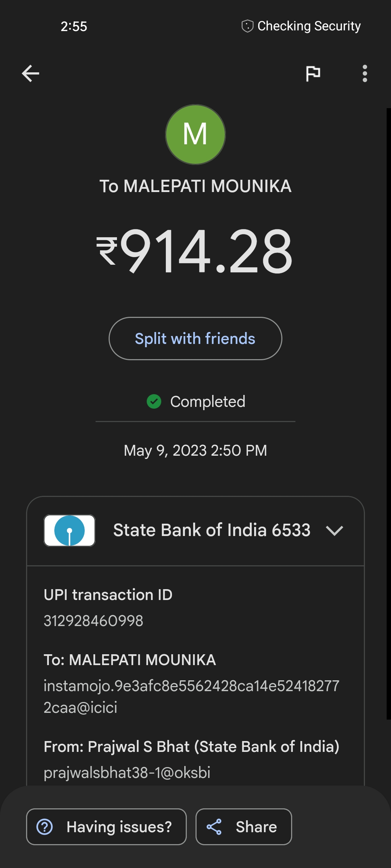The width and height of the screenshot is (391, 868).
Task: Expand the State Bank of India chevron
Action: 334,531
